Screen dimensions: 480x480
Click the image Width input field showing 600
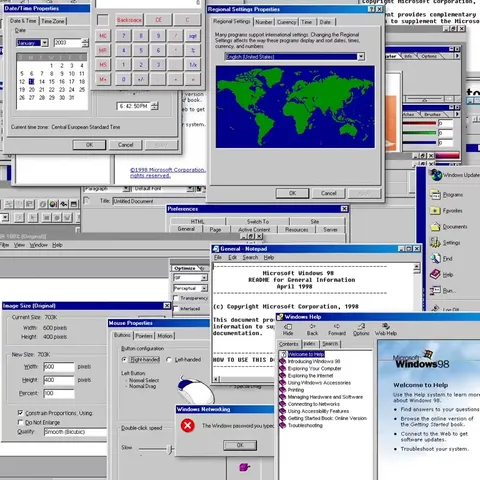[59, 367]
